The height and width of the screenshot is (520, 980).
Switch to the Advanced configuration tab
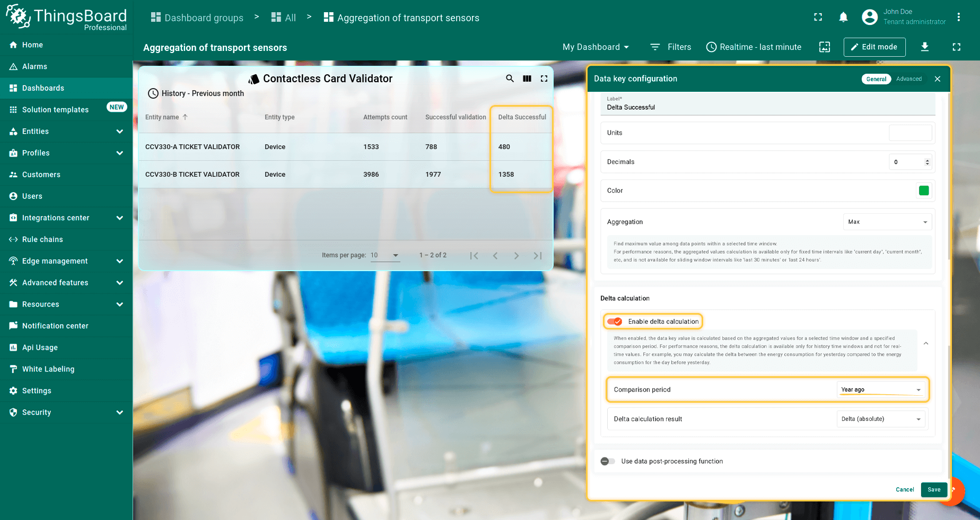(x=908, y=79)
